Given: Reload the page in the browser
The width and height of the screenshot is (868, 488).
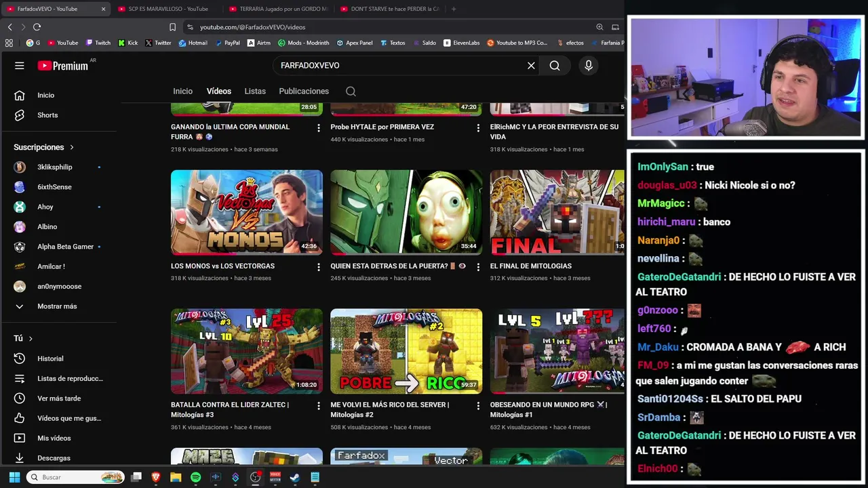Looking at the screenshot, I should pos(37,27).
